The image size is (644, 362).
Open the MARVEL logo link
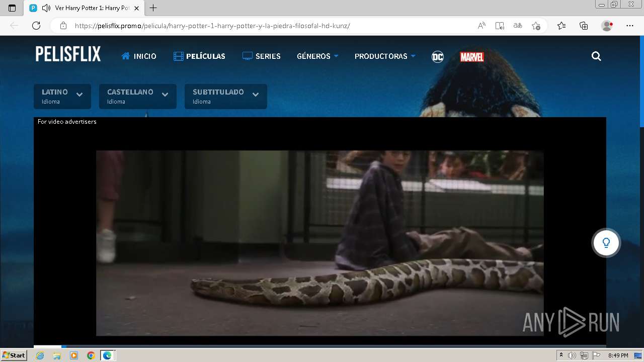(472, 57)
